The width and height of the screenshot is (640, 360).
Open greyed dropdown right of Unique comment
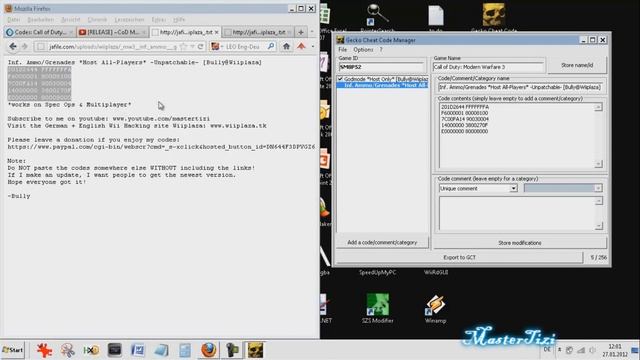[x=562, y=188]
